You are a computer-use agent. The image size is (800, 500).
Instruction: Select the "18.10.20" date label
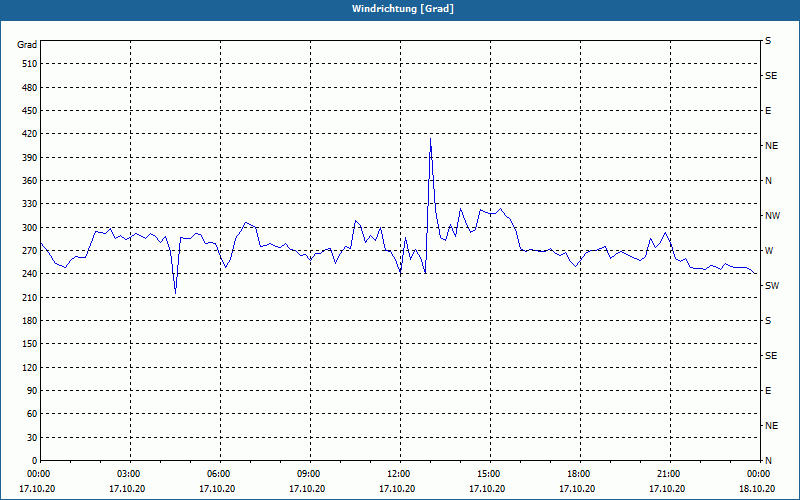click(x=757, y=489)
